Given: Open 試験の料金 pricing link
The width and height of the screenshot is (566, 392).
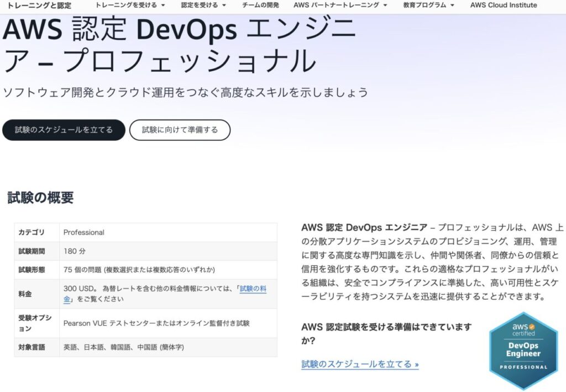Looking at the screenshot, I should pyautogui.click(x=253, y=289).
